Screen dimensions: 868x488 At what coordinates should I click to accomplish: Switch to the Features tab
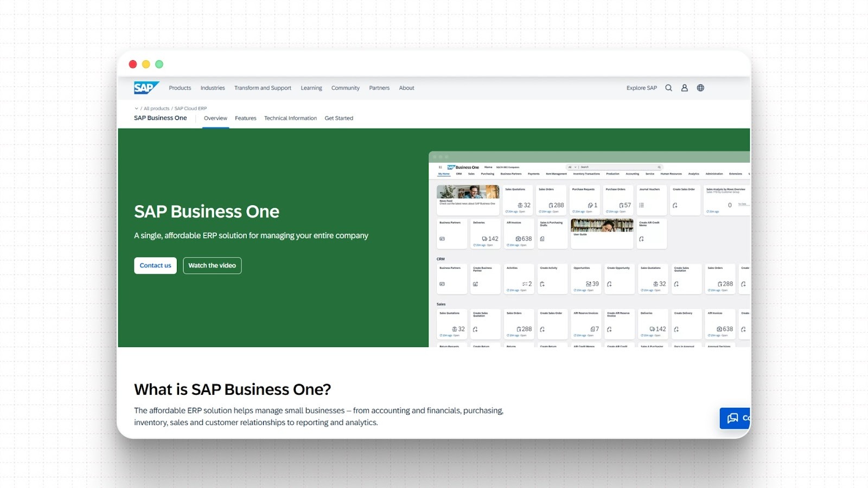point(245,118)
